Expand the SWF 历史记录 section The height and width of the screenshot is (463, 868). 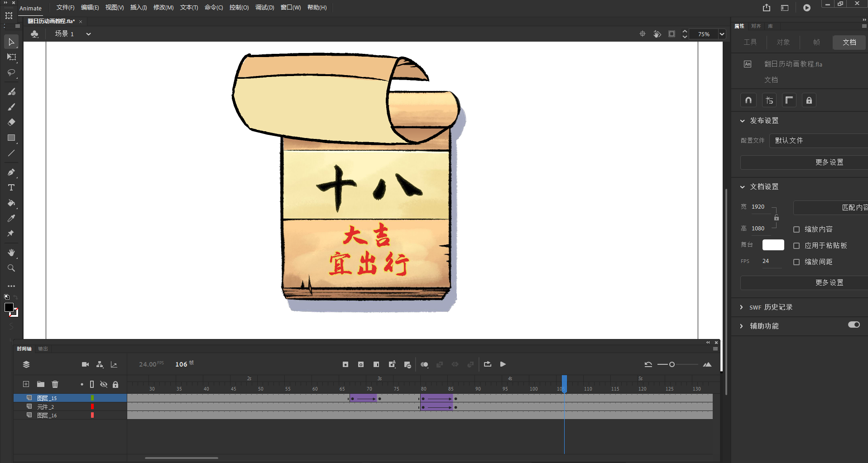(x=741, y=307)
